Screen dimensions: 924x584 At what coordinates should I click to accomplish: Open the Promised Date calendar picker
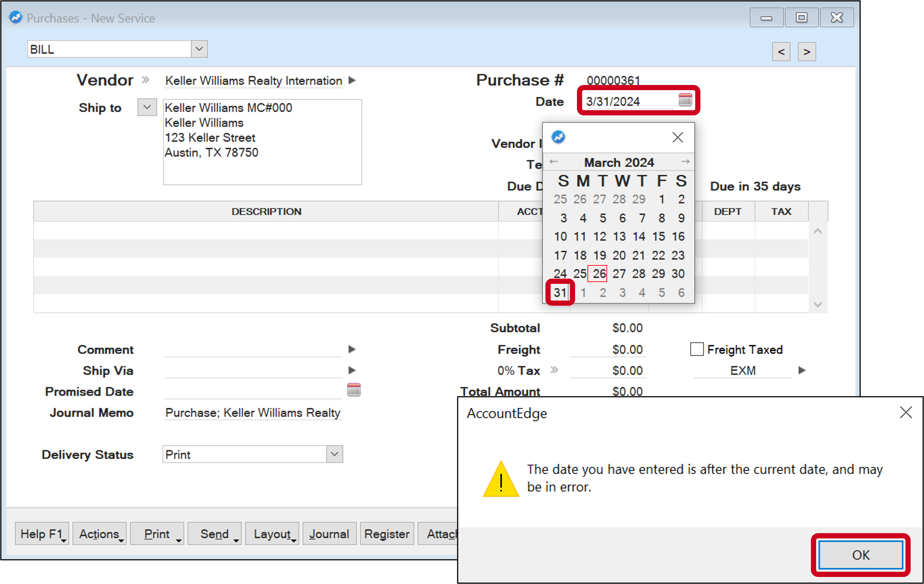(x=353, y=389)
